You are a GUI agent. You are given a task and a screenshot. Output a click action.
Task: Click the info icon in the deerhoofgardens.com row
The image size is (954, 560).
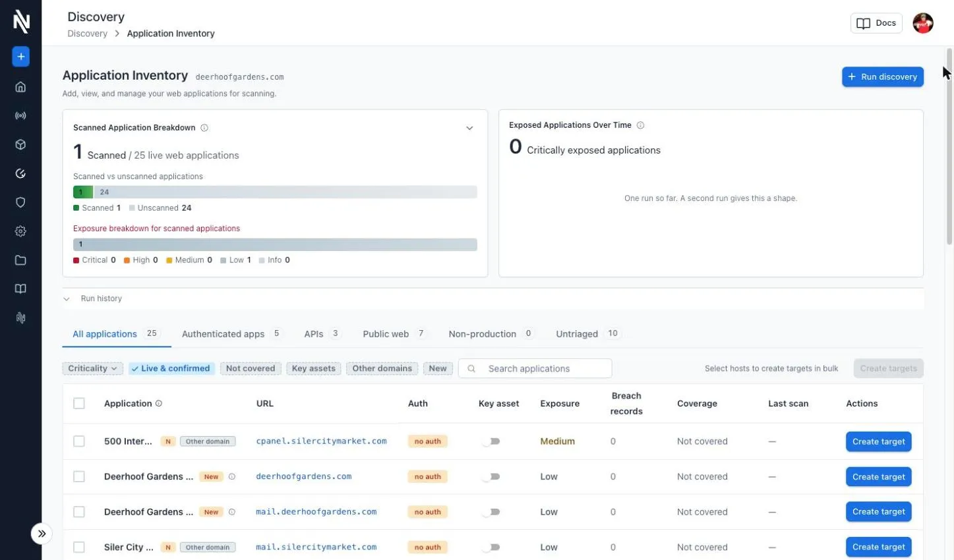coord(232,477)
